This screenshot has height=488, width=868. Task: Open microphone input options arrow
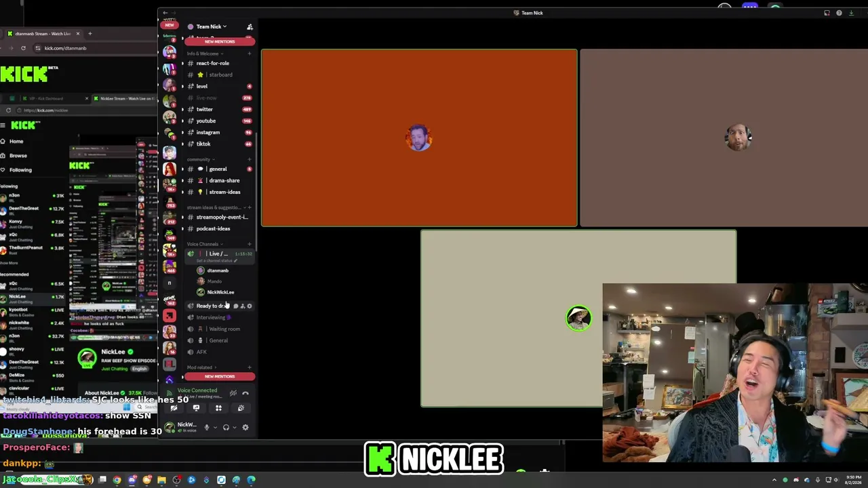click(216, 427)
